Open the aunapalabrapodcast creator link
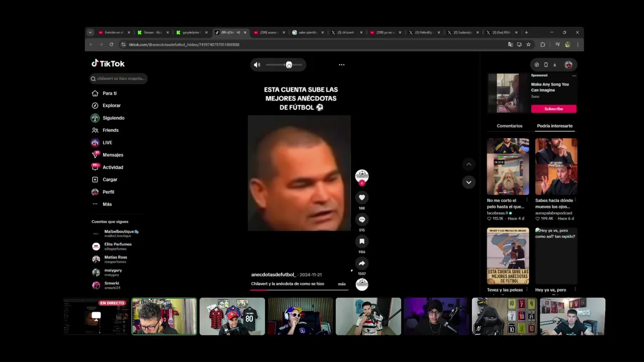 click(x=553, y=213)
